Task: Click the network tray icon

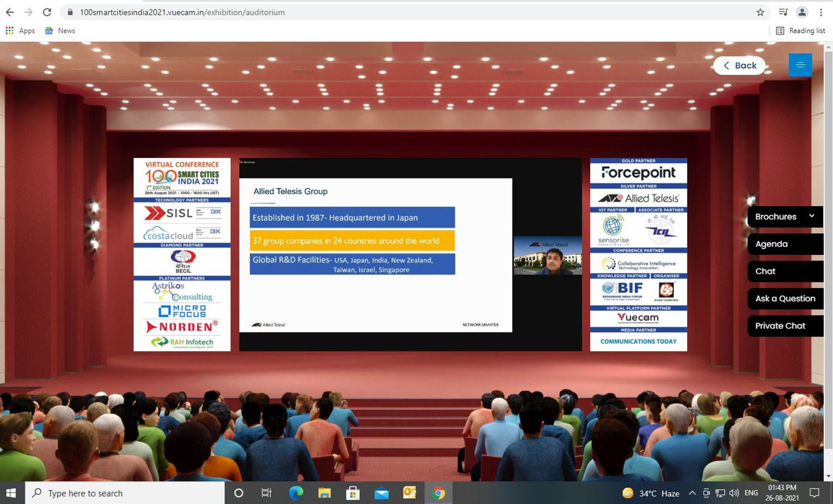Action: click(x=720, y=493)
